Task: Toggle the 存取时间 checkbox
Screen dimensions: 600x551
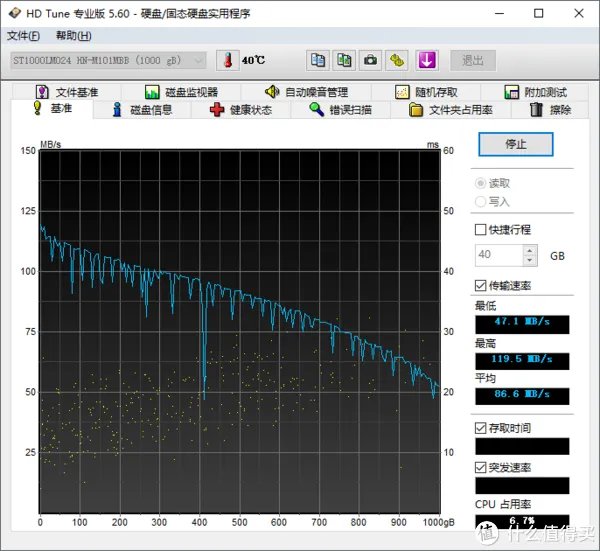Action: 481,428
